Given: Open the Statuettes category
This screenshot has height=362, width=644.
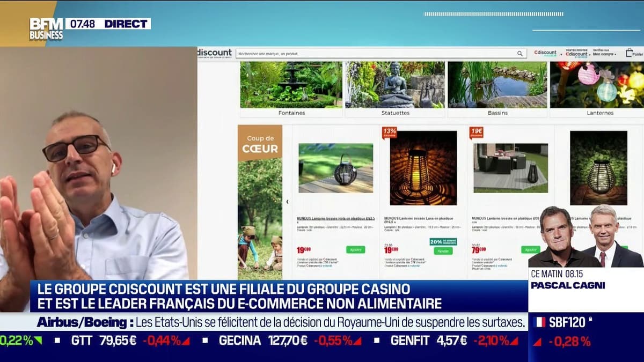Looking at the screenshot, I should point(394,113).
